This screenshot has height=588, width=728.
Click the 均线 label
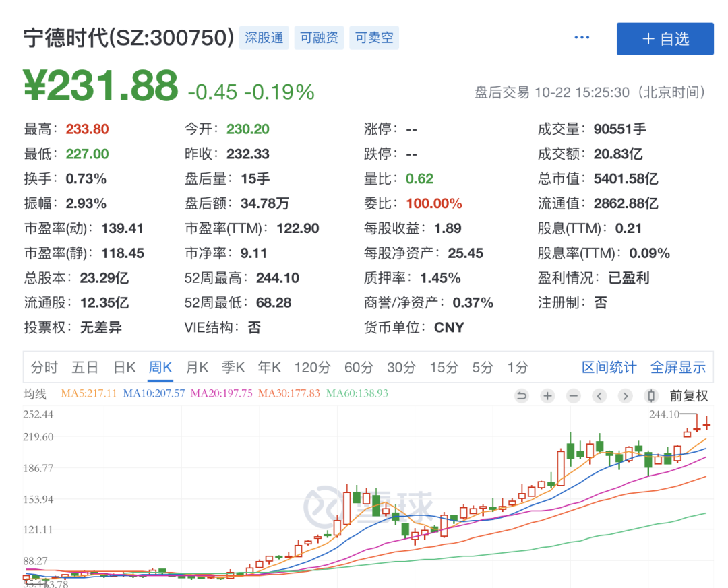pyautogui.click(x=35, y=394)
